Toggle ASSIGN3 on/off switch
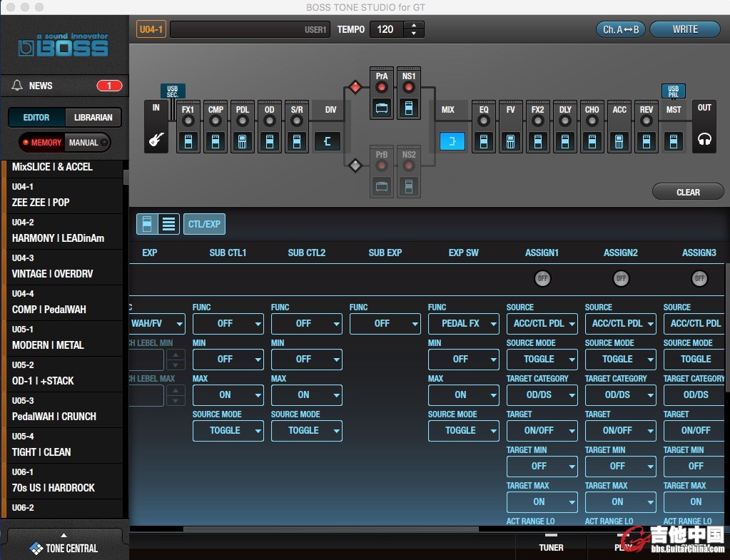730x560 pixels. (700, 278)
